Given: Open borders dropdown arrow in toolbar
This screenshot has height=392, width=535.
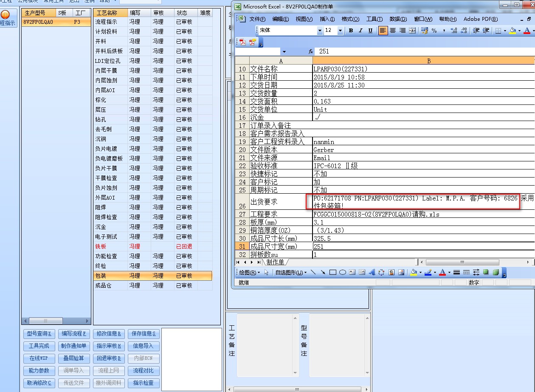Looking at the screenshot, I should click(505, 31).
